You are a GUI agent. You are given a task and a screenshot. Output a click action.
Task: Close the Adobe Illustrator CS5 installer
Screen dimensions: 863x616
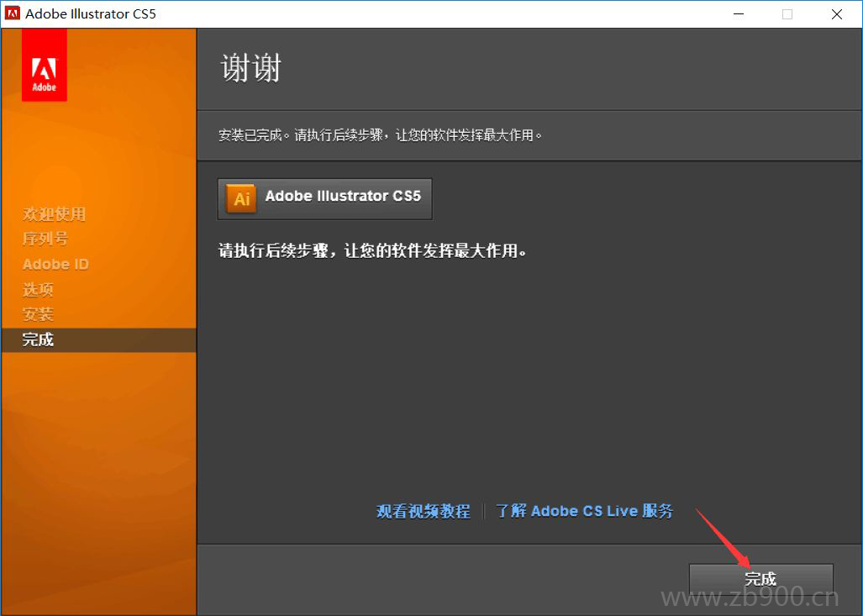click(837, 14)
